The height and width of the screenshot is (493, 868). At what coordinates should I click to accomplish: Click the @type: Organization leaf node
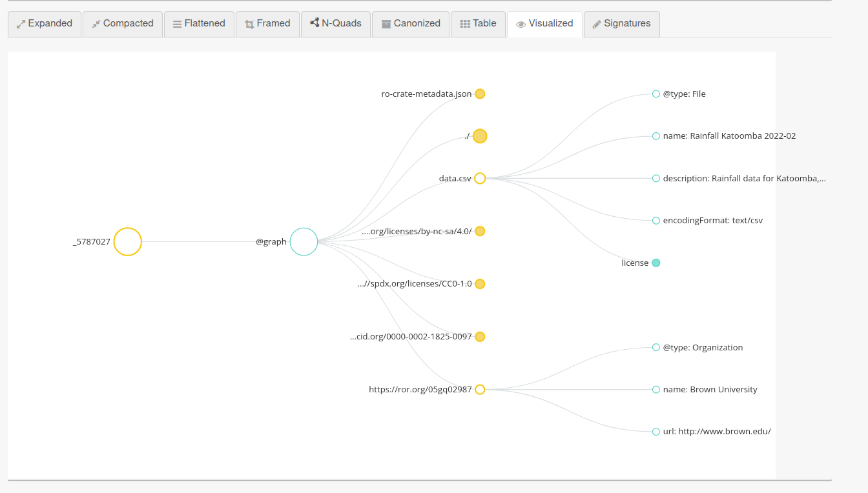click(656, 347)
